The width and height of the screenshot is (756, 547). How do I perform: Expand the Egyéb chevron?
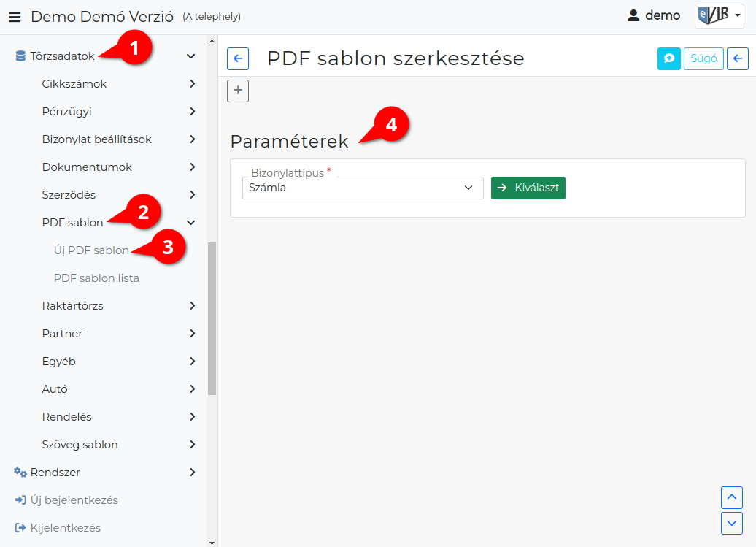pyautogui.click(x=193, y=362)
